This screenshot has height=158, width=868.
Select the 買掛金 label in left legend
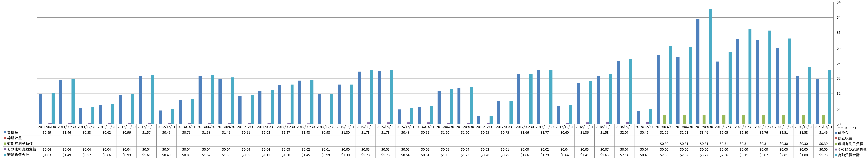12,132
